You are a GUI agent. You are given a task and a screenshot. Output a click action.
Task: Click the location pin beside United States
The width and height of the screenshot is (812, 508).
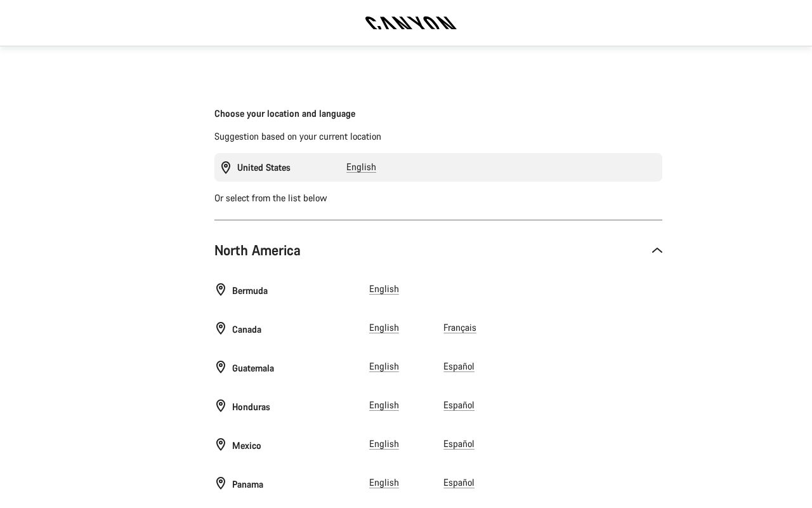pyautogui.click(x=226, y=168)
